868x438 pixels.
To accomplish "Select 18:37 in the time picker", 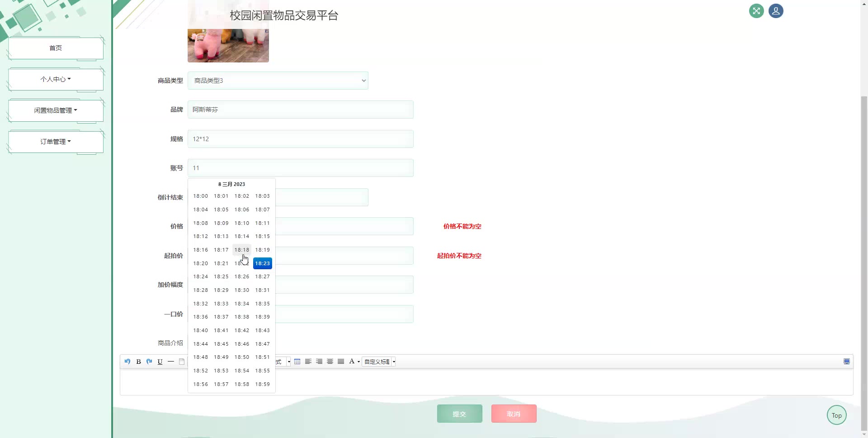I will (221, 317).
